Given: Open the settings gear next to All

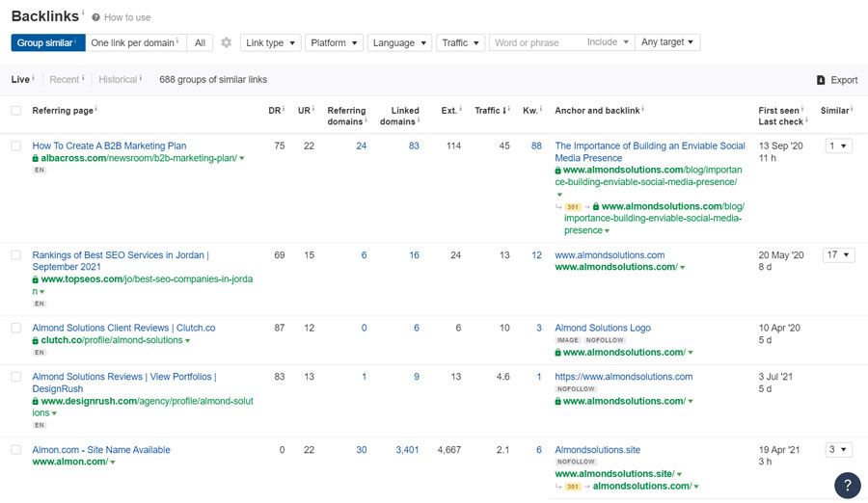Looking at the screenshot, I should click(226, 42).
